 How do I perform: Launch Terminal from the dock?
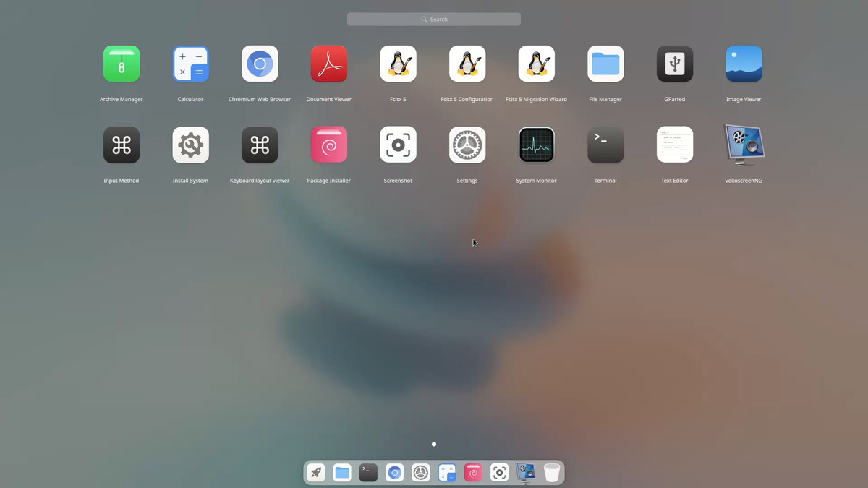368,473
